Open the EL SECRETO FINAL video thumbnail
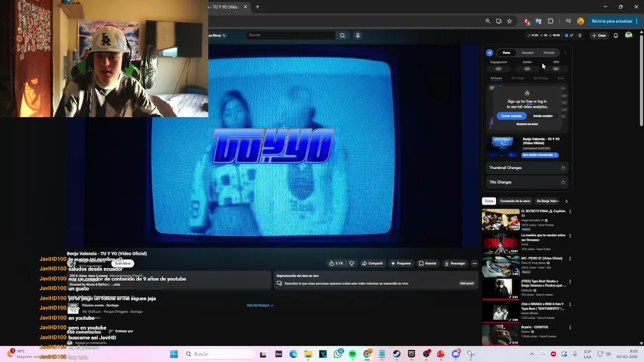The width and height of the screenshot is (644, 362). [501, 219]
